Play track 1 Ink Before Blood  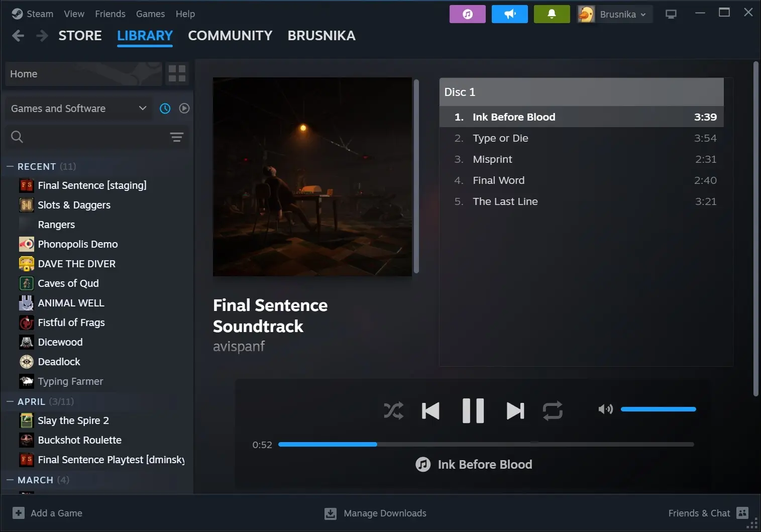(581, 117)
